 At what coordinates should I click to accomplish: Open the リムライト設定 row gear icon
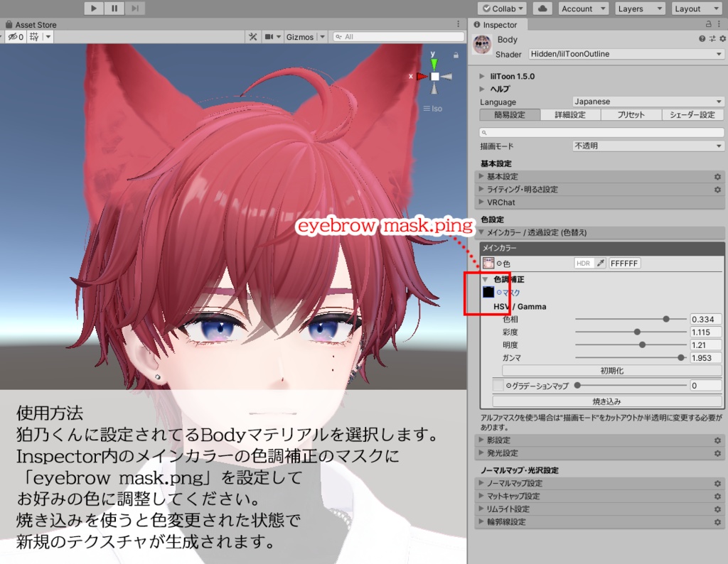pos(718,509)
